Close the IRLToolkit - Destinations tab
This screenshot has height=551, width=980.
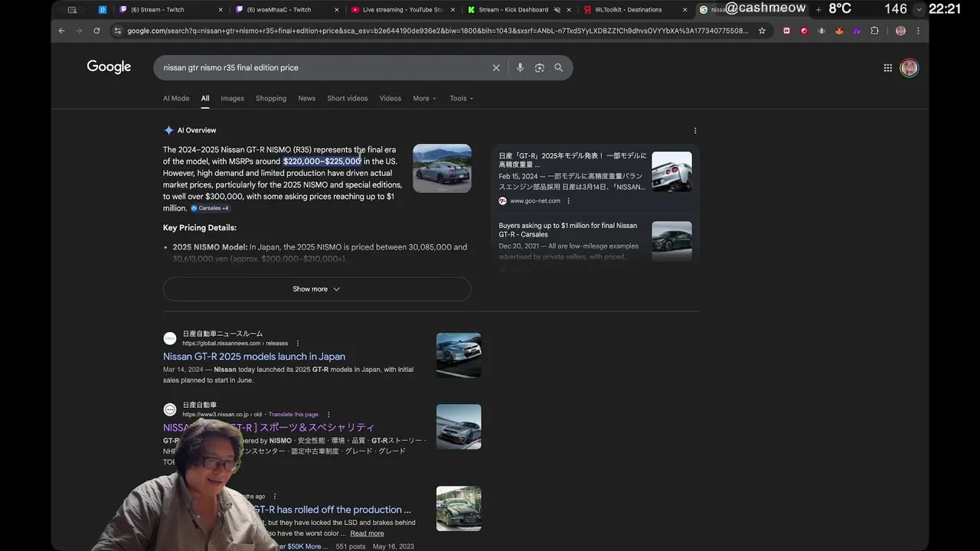point(685,10)
